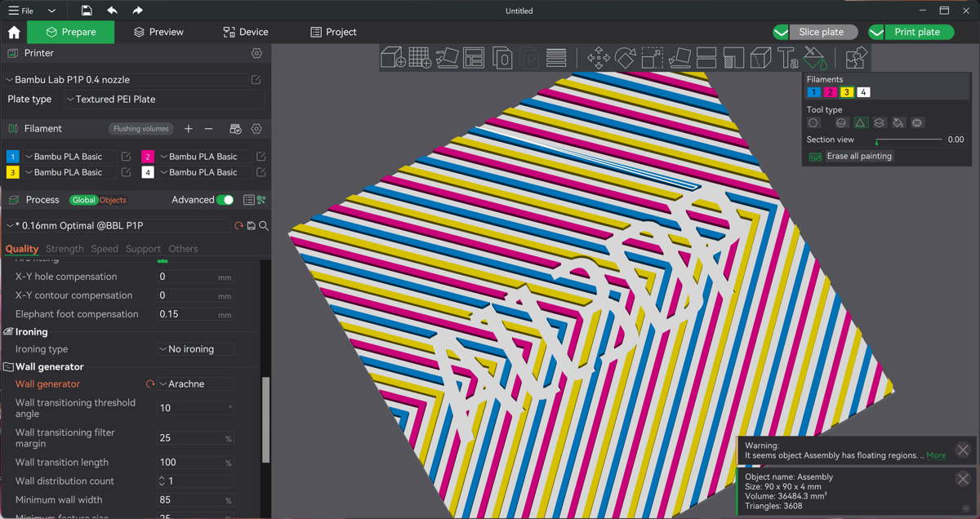Click the Add model cube icon
Screen dimensions: 980x519
pyautogui.click(x=394, y=58)
